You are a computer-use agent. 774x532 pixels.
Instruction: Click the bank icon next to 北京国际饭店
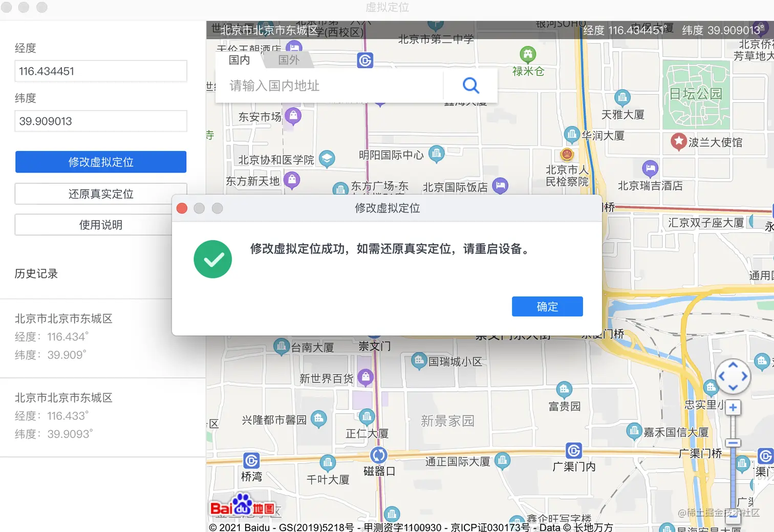coord(500,186)
